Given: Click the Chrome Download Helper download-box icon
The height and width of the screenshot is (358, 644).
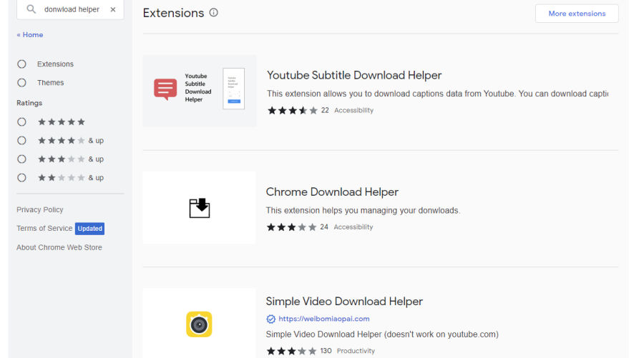Looking at the screenshot, I should [200, 208].
